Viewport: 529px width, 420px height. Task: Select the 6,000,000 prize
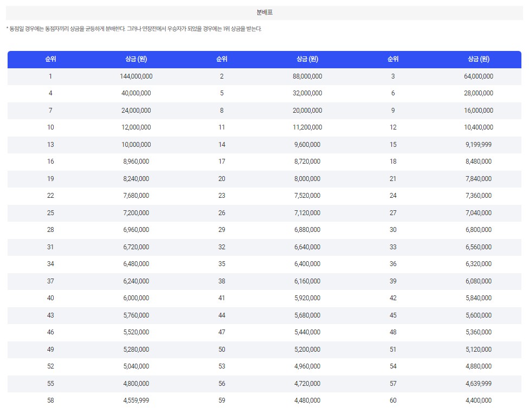[136, 298]
